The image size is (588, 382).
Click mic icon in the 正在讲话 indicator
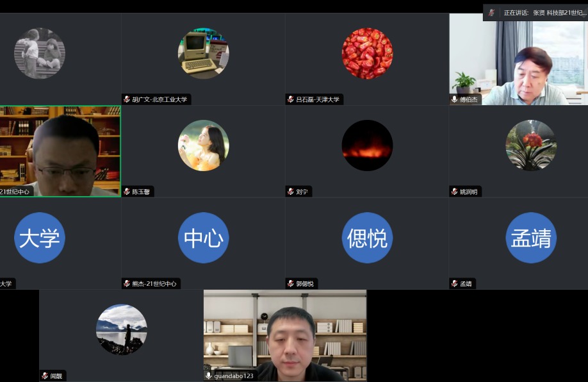coord(492,12)
